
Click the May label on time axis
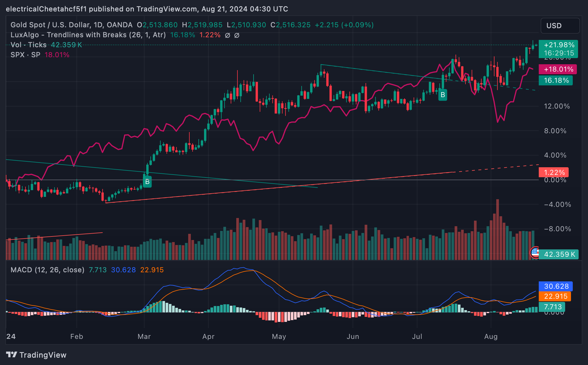pos(279,337)
